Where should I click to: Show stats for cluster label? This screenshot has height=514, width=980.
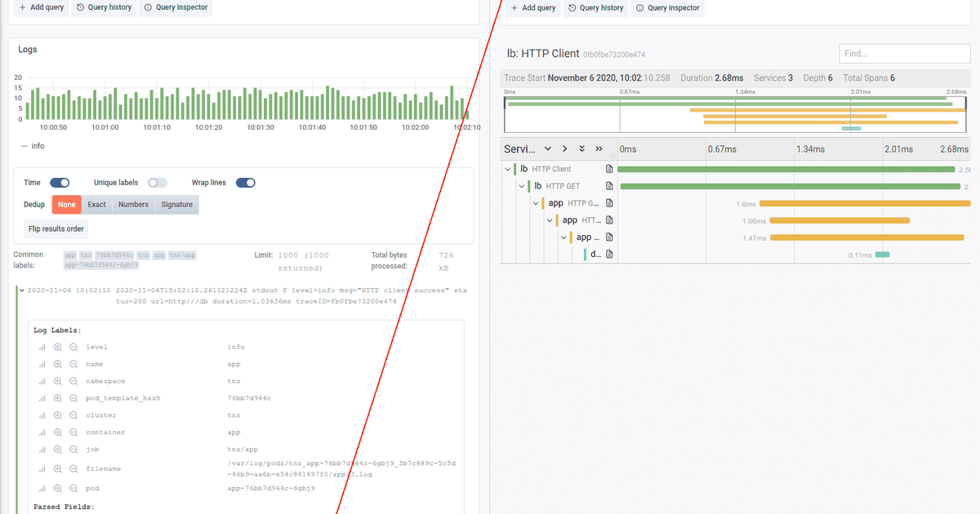point(42,415)
